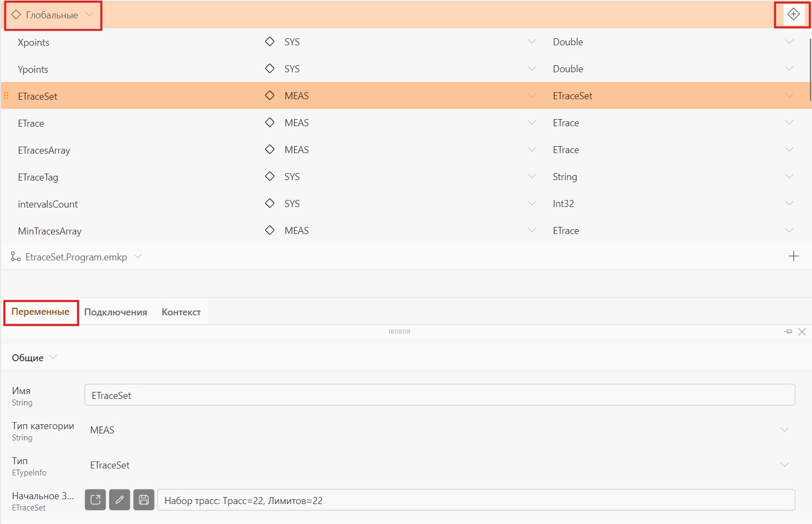
Task: Open the String type dropdown for ETraceTag
Action: coord(789,176)
